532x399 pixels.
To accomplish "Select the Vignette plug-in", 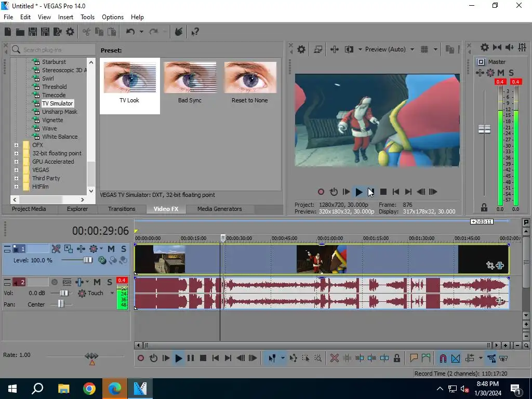I will 52,120.
